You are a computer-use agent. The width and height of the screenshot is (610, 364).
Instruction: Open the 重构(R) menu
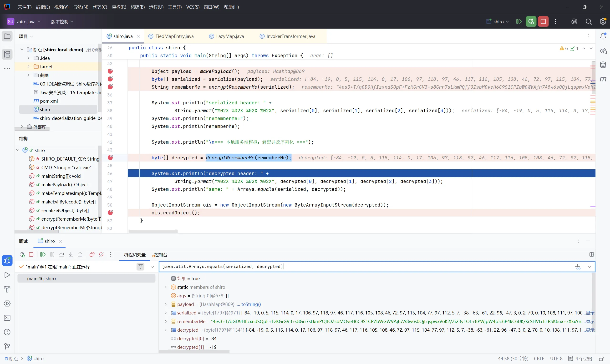[119, 7]
